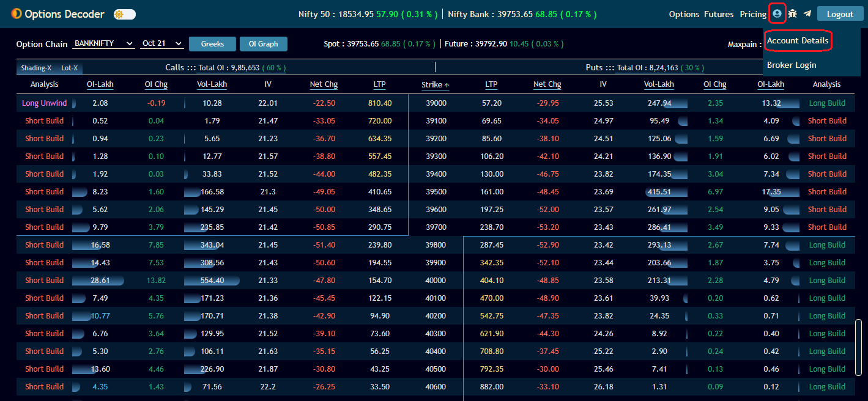
Task: Click the Options Decoder logo icon
Action: [x=17, y=13]
